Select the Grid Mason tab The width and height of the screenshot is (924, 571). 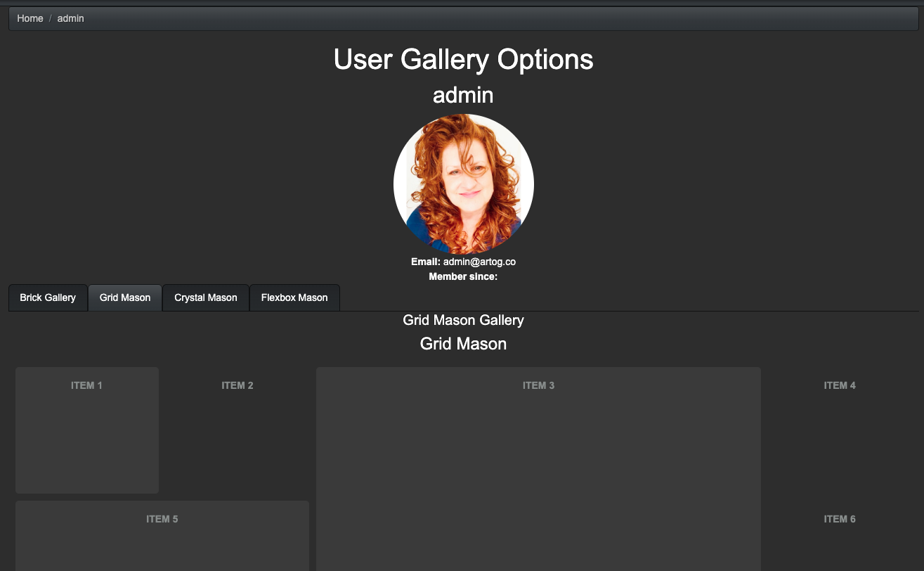[x=125, y=297]
